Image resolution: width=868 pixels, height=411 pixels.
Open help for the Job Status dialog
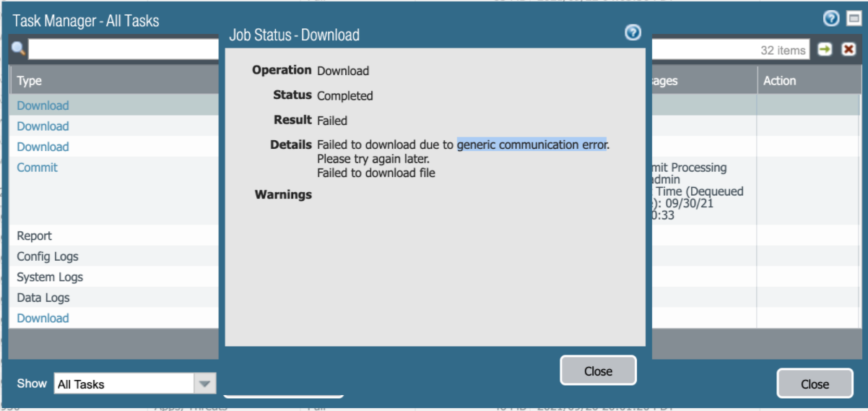pyautogui.click(x=633, y=33)
